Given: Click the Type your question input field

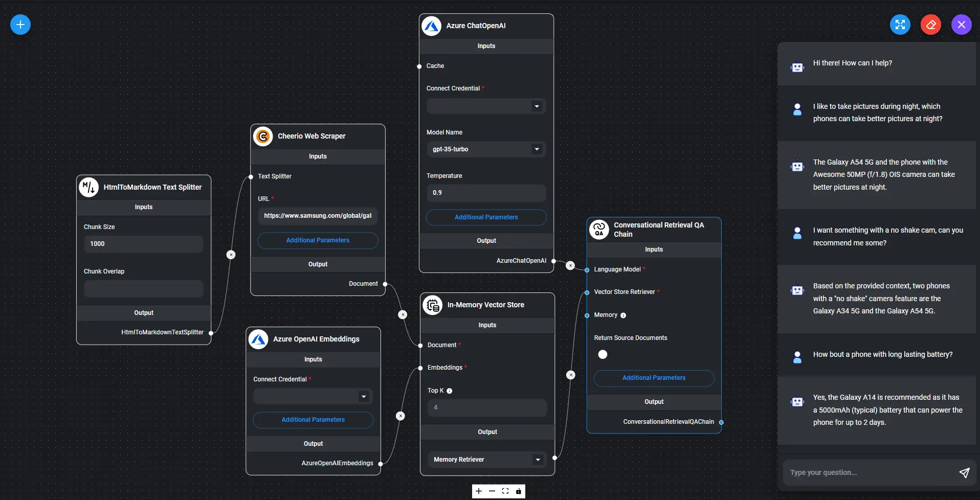Looking at the screenshot, I should 870,472.
